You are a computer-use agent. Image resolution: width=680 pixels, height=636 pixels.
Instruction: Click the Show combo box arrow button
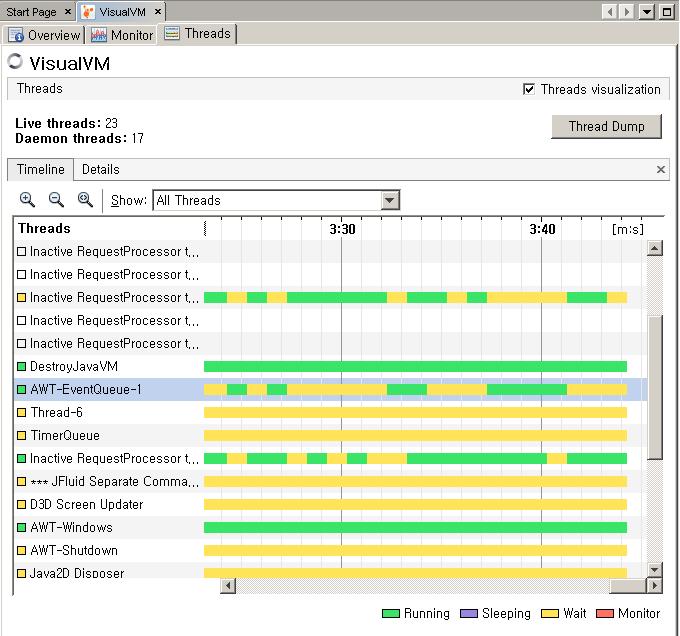click(x=390, y=200)
